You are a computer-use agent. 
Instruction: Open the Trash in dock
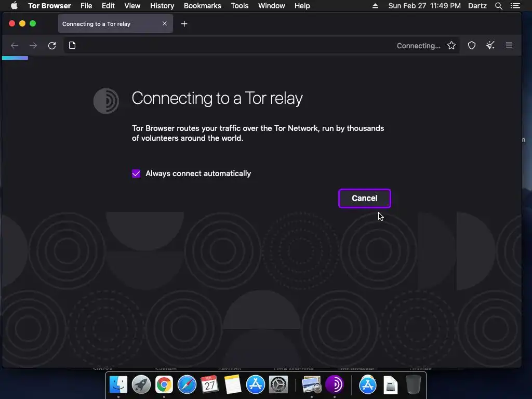[x=414, y=385]
